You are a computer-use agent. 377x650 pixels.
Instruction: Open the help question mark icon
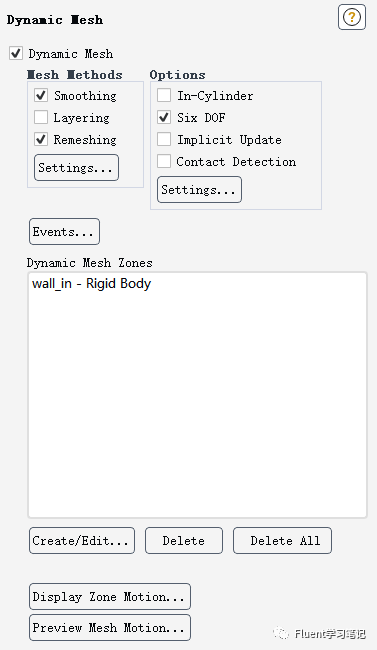pyautogui.click(x=352, y=17)
